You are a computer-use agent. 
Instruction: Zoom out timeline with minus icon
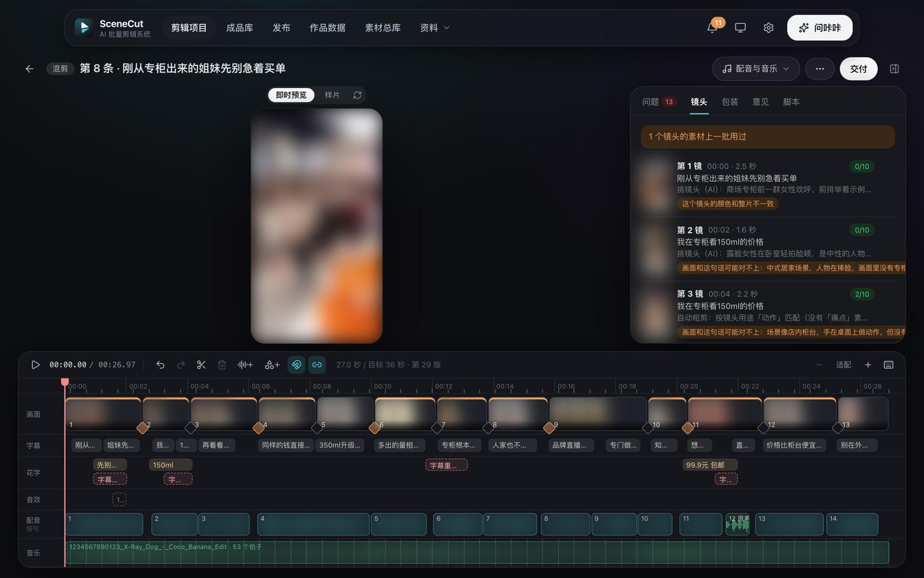[x=819, y=365]
